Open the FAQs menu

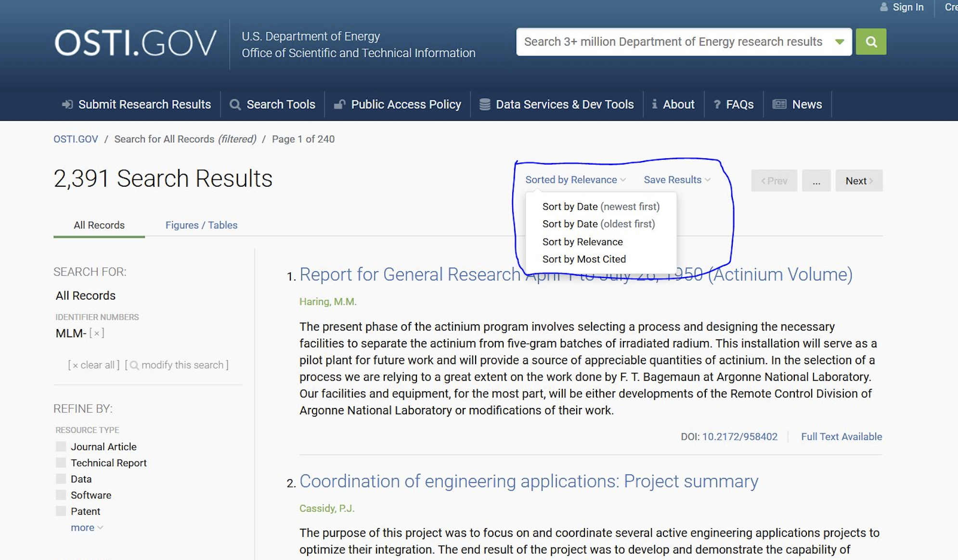point(739,104)
